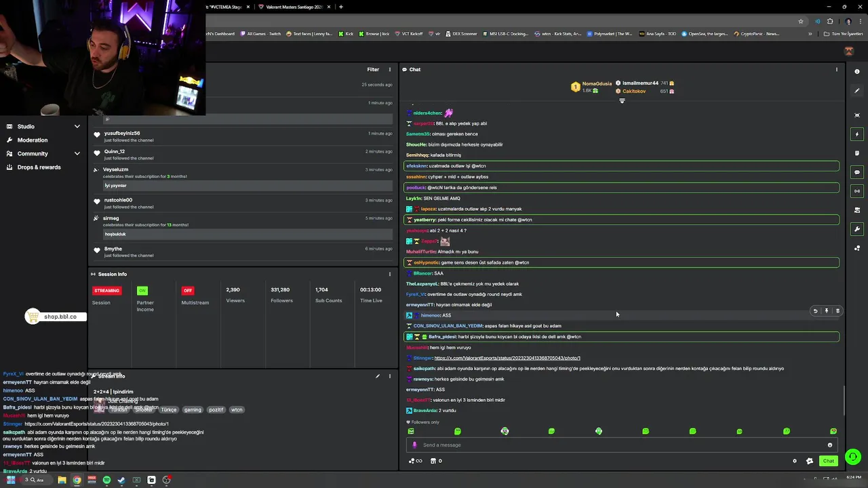
Task: Click the Send a message input field
Action: coord(622,445)
